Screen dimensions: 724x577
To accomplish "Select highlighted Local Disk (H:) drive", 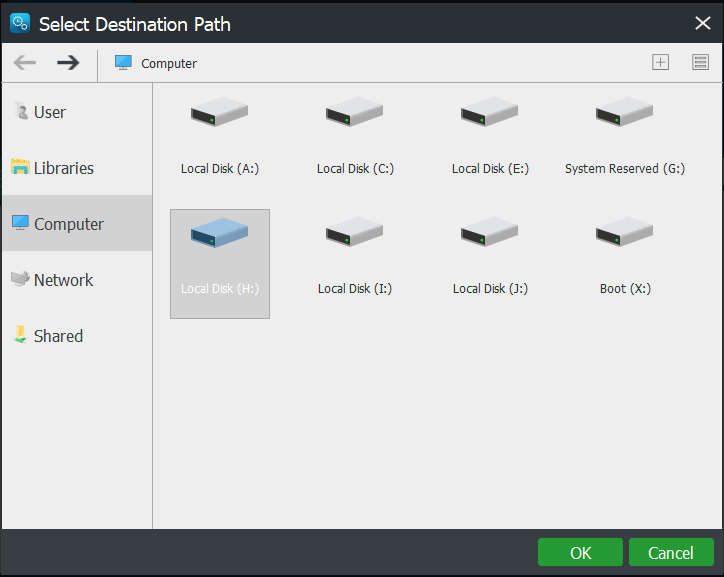I will click(220, 264).
